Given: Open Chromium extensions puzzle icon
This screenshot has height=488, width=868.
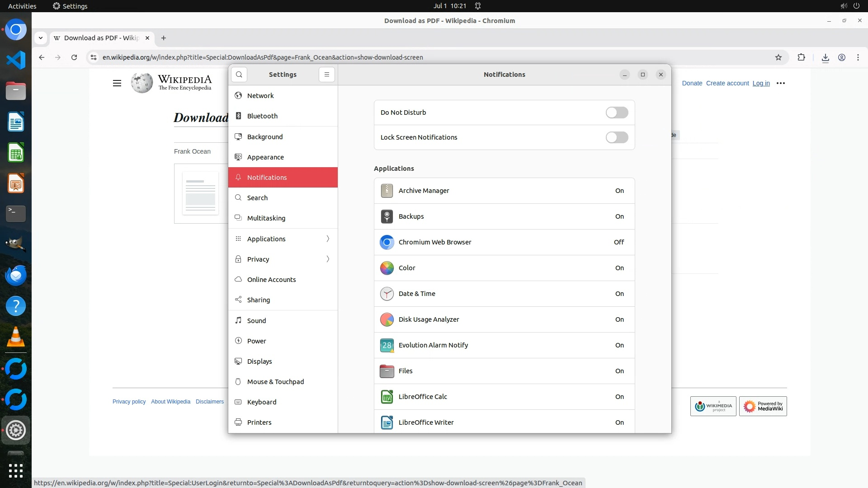Looking at the screenshot, I should pos(801,57).
